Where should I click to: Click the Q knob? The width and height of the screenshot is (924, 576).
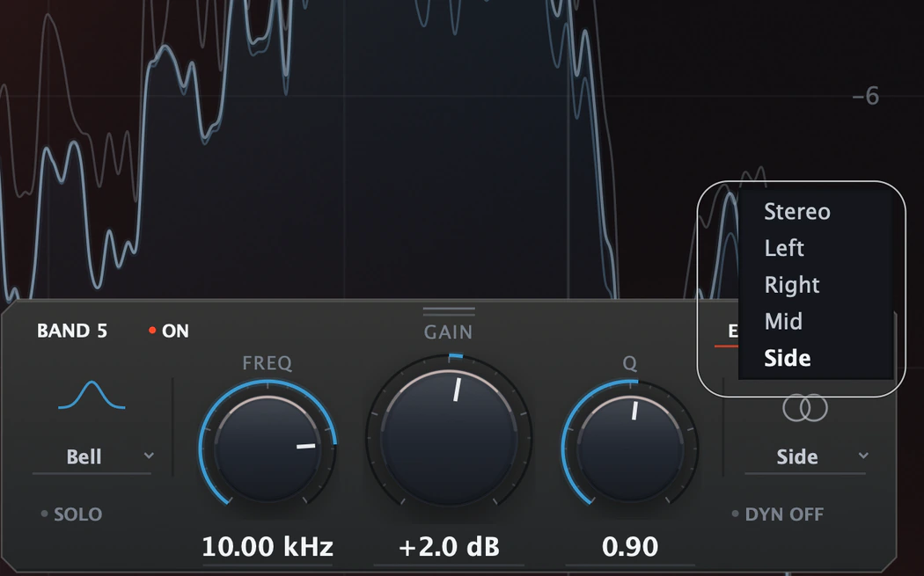pos(630,448)
